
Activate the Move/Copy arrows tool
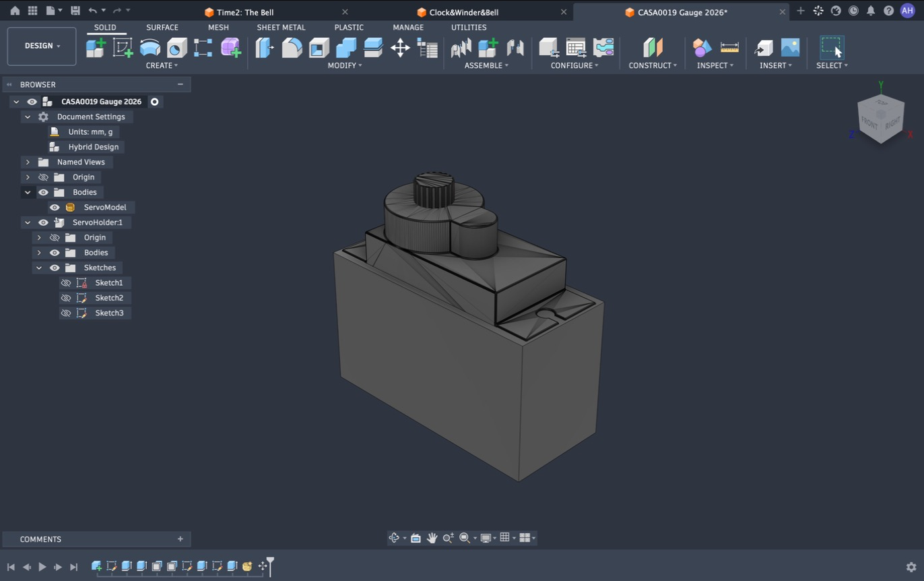400,48
